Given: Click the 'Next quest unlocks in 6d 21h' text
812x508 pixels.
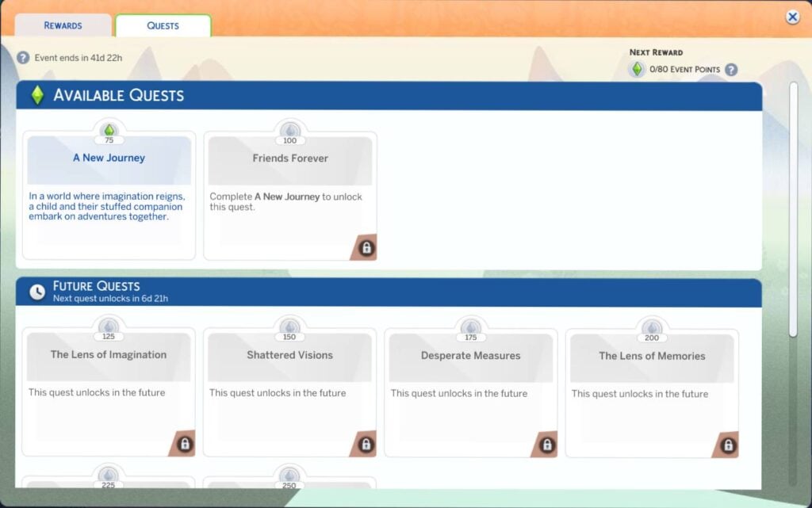Looking at the screenshot, I should [110, 299].
